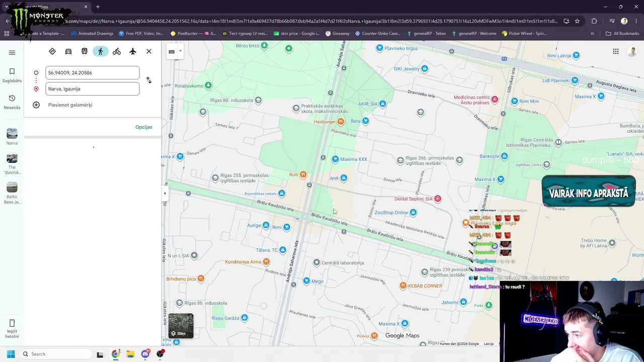644x362 pixels.
Task: Edit destination field Narva, Igaunija
Action: 93,88
